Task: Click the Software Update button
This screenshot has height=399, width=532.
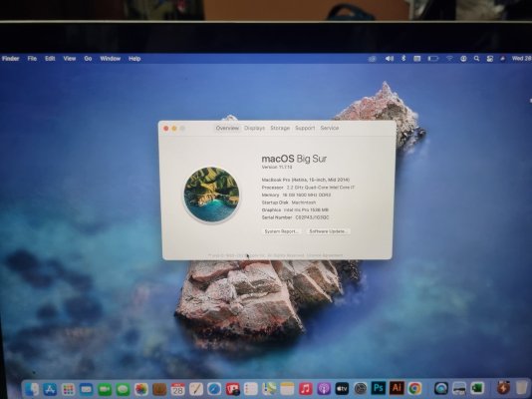Action: coord(328,231)
